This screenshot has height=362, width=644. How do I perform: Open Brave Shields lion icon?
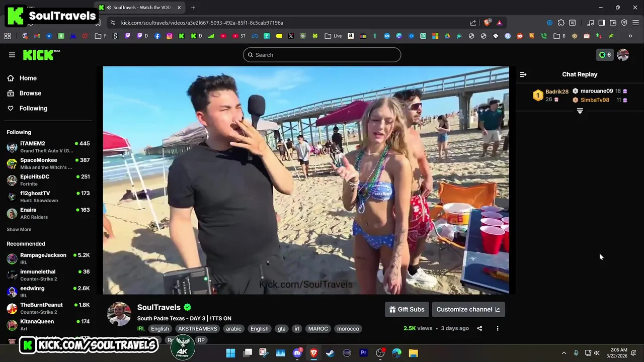coord(487,23)
